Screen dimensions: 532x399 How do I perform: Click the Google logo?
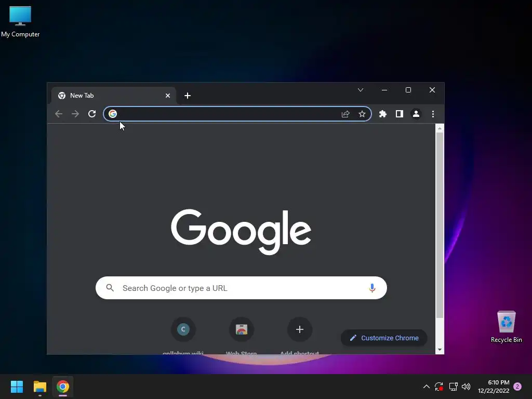pos(241,232)
